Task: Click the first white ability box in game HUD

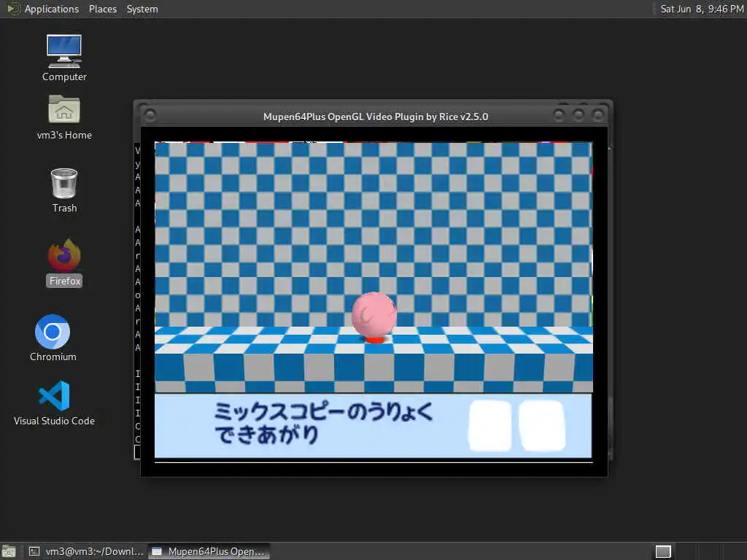Action: 489,425
